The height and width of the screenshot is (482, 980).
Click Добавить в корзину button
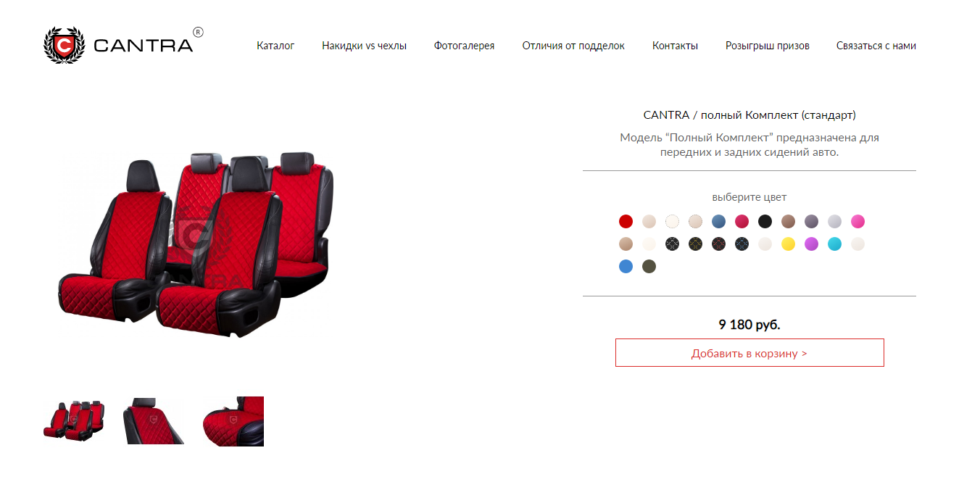[x=749, y=353]
